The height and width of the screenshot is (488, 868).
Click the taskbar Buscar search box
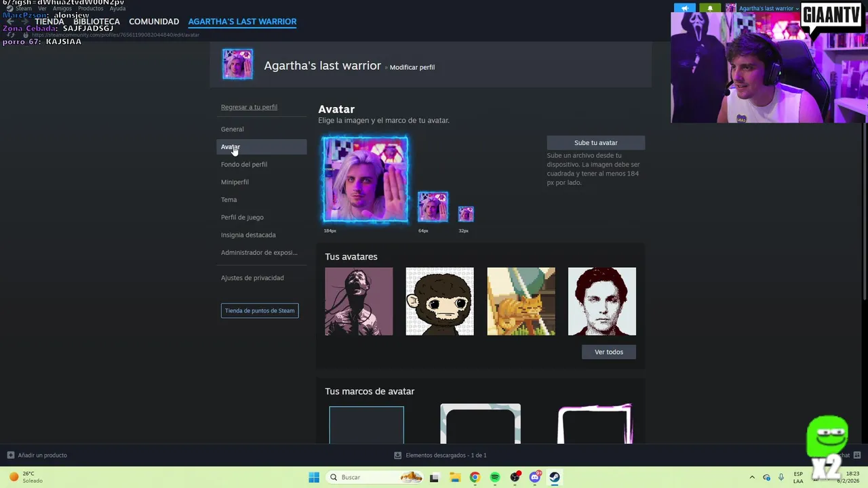tap(374, 477)
